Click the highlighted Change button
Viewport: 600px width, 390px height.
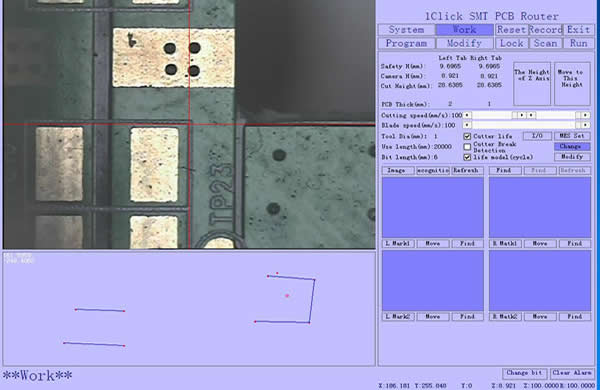(x=572, y=147)
